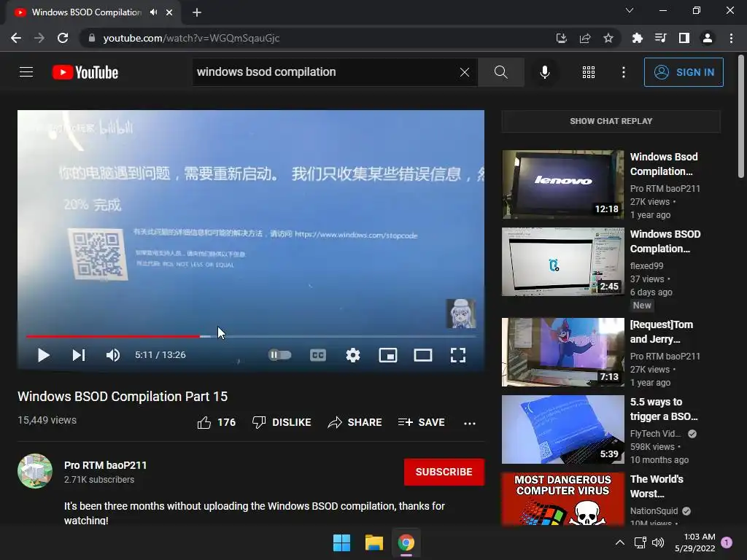Close the Windows BSOD Compilation tab
747x560 pixels.
point(169,12)
